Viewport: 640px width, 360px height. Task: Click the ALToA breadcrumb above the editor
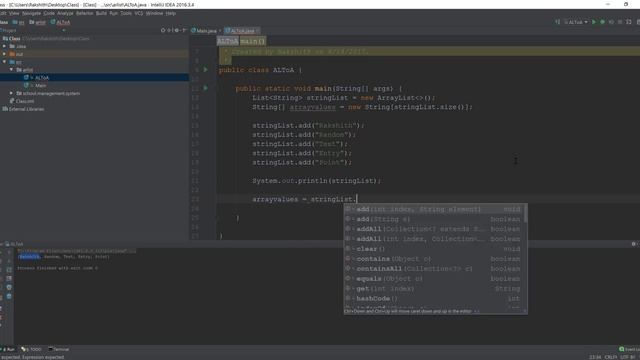click(227, 41)
